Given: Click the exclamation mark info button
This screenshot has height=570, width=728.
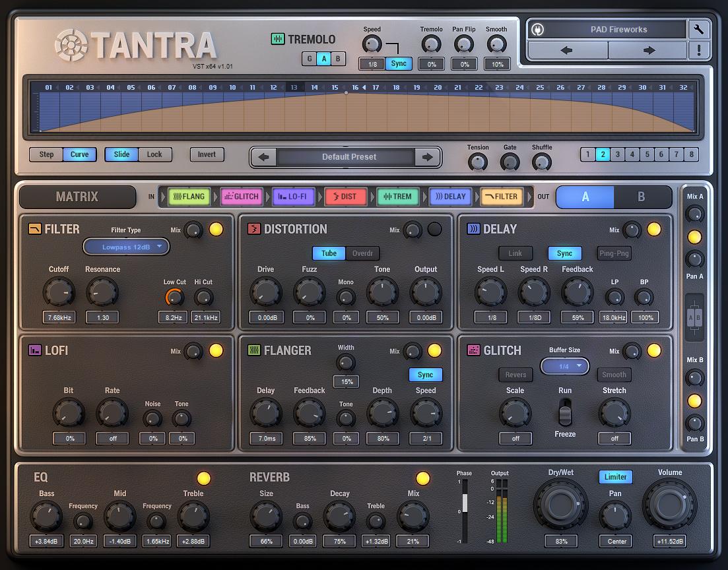Looking at the screenshot, I should coord(699,50).
